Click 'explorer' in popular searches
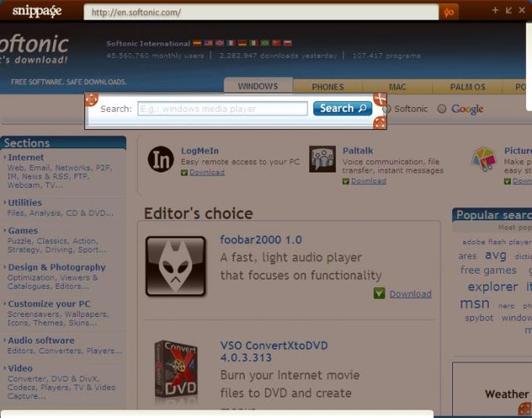The image size is (532, 418). (493, 286)
